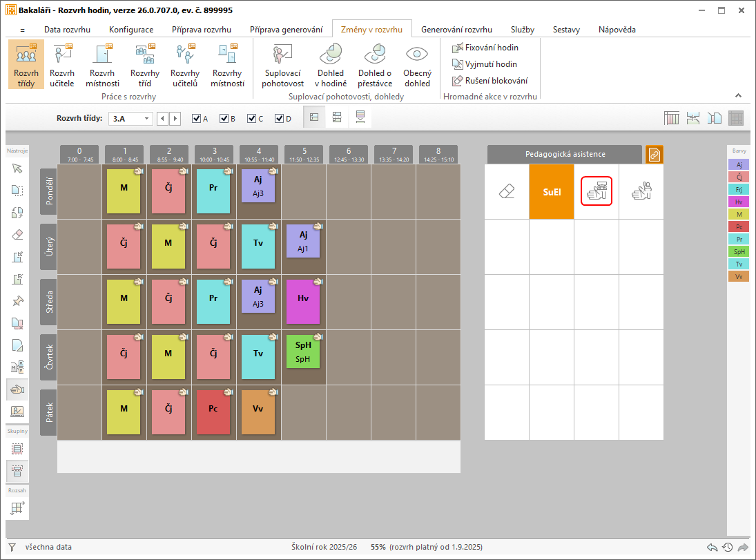Open Data rozvrhu tab

point(67,30)
